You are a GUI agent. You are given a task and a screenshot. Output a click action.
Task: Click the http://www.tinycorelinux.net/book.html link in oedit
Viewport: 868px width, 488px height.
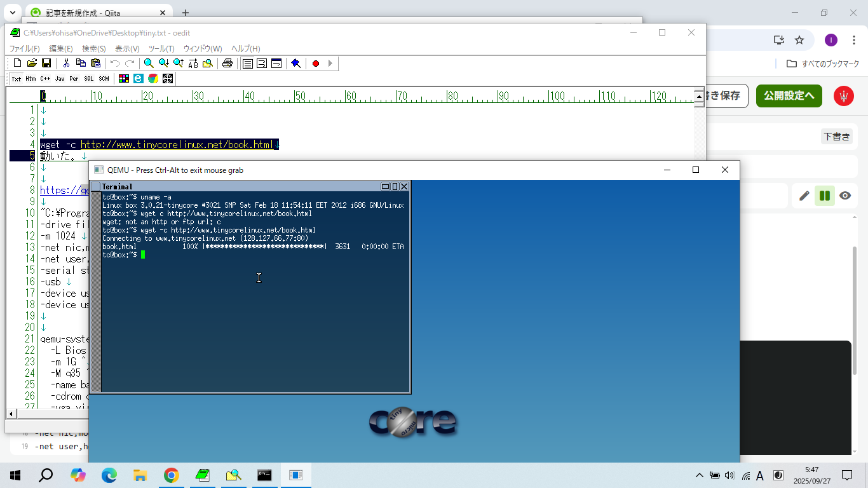click(x=177, y=145)
